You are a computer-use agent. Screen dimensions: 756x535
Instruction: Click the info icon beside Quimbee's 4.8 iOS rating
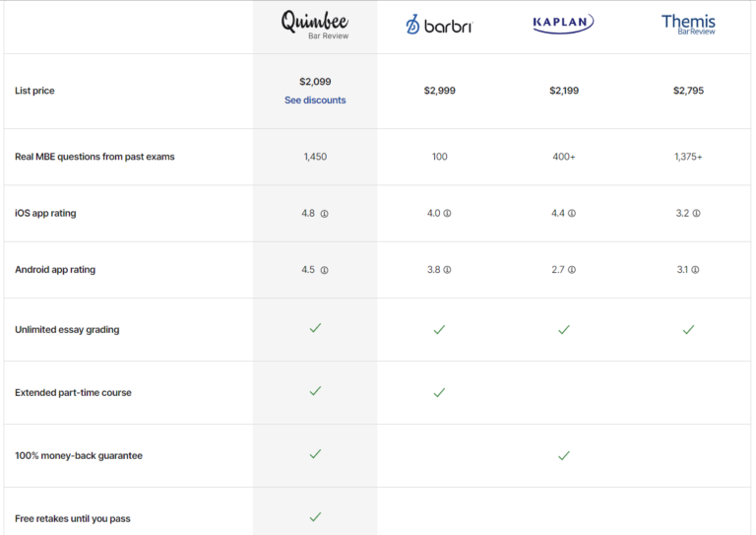click(x=324, y=213)
